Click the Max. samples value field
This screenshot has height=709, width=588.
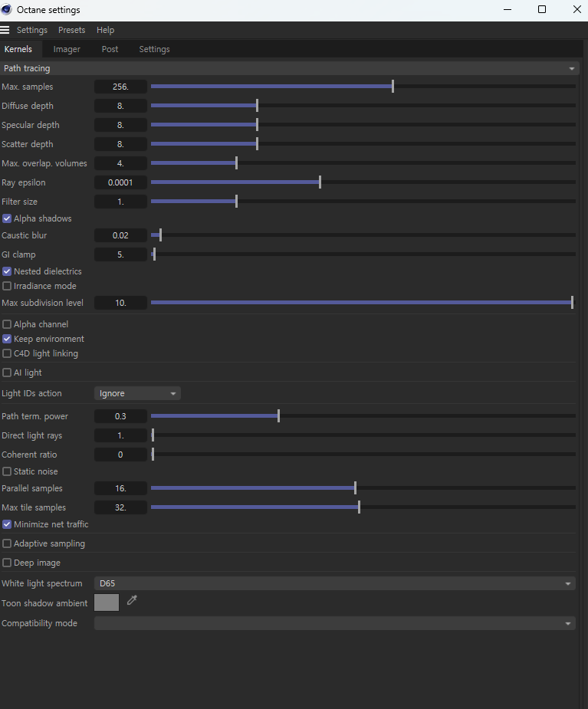tap(120, 87)
